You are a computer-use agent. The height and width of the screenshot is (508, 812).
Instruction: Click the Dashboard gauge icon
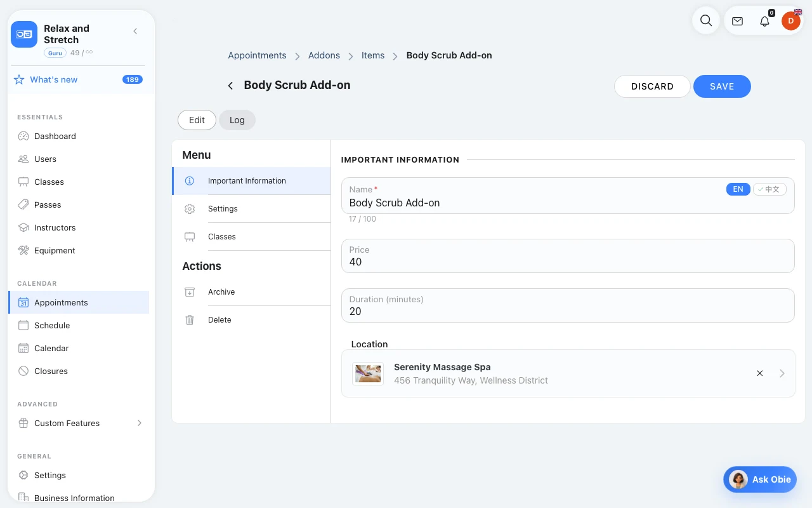(23, 136)
